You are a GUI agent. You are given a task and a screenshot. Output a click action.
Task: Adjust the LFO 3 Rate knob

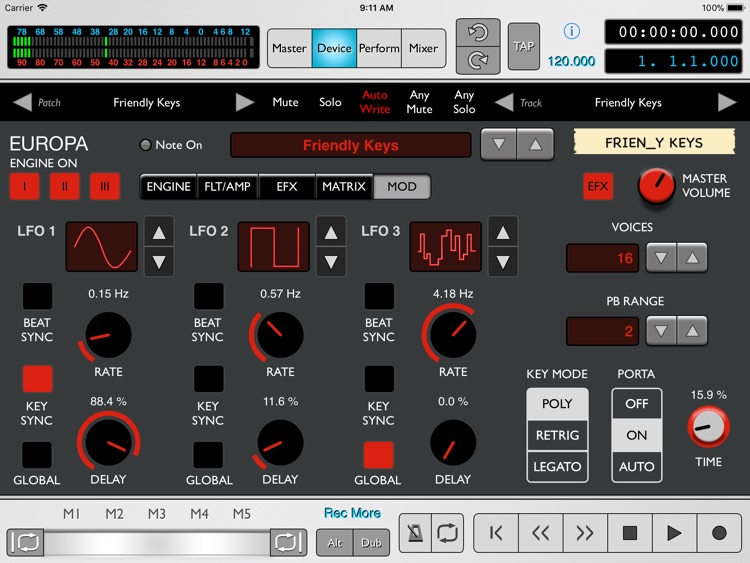pos(452,334)
